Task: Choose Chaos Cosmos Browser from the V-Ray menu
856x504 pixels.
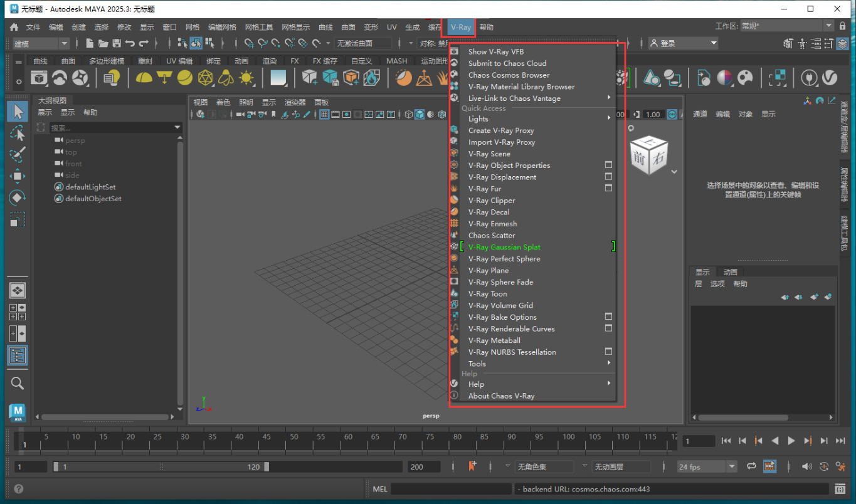Action: 509,75
